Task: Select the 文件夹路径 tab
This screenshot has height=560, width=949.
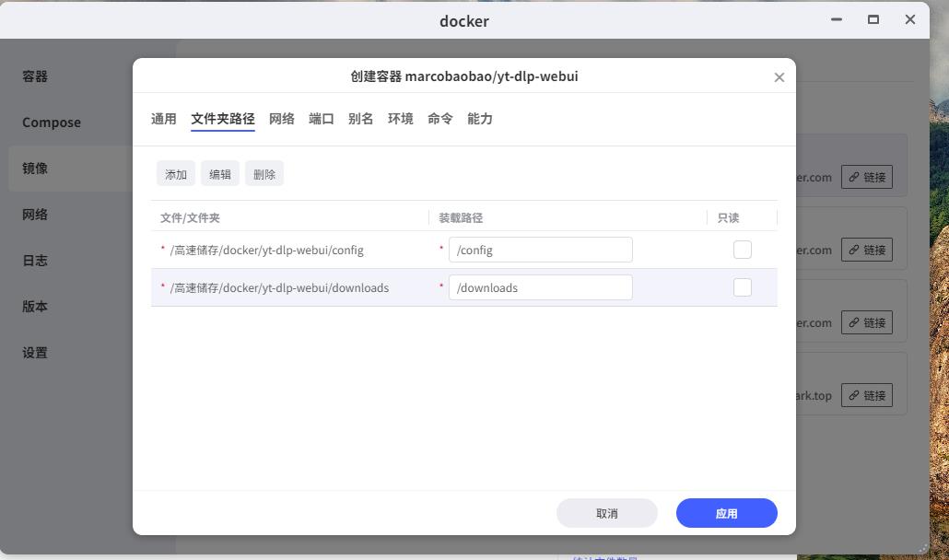Action: click(x=223, y=119)
